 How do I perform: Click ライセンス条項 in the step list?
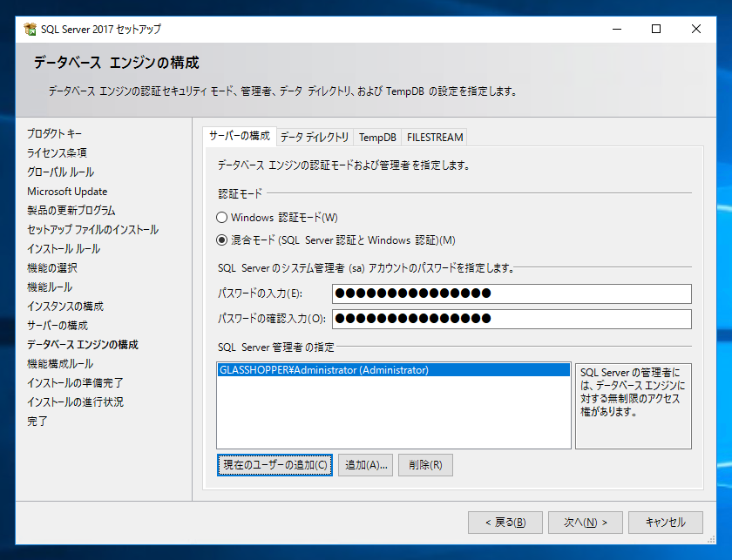point(57,153)
